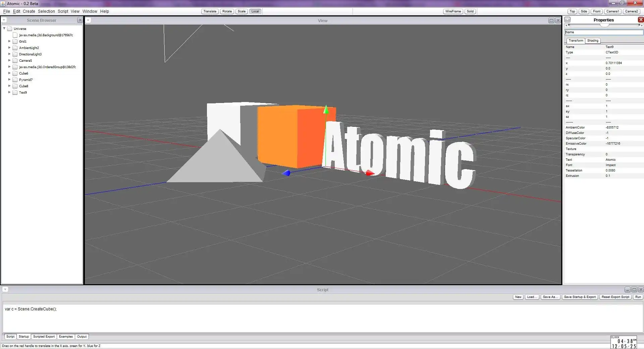Switch to the Top view
Screen dimensions: 644x349
point(573,11)
